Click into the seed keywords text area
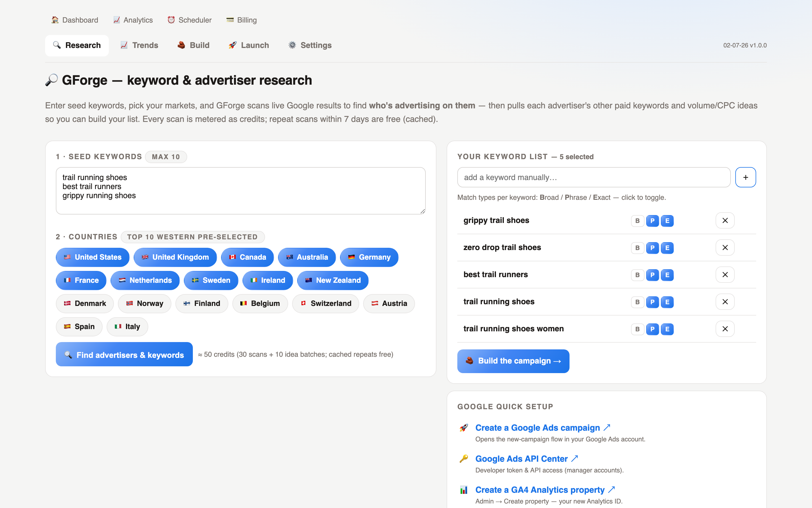Screen dimensions: 812x508 point(240,191)
